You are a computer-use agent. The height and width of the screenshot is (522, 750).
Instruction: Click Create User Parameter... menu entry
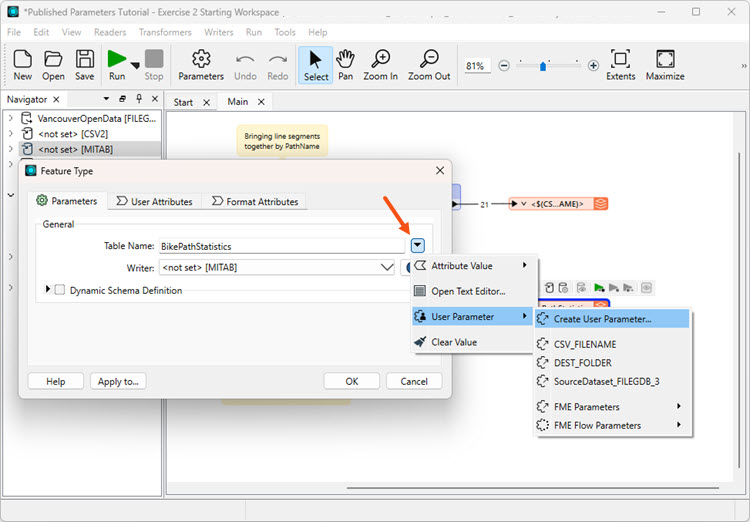point(612,319)
